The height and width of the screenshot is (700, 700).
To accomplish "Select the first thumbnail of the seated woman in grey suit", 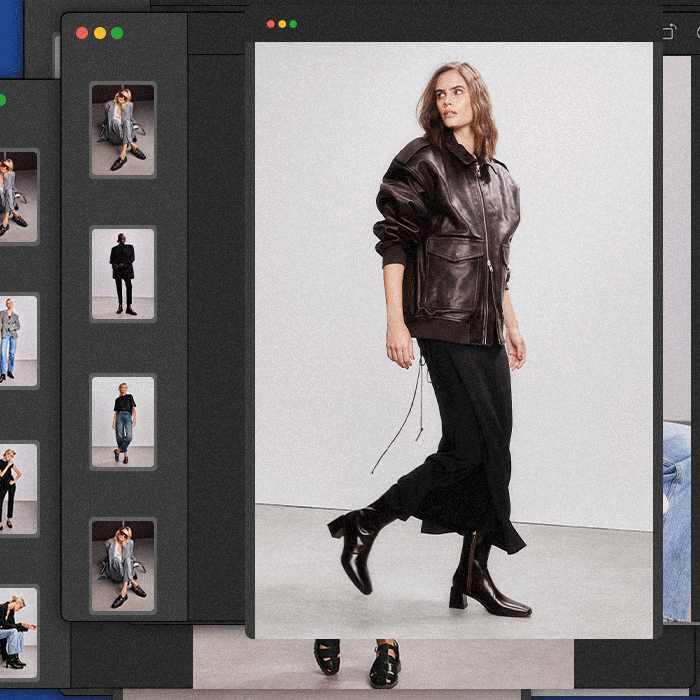I will (123, 130).
